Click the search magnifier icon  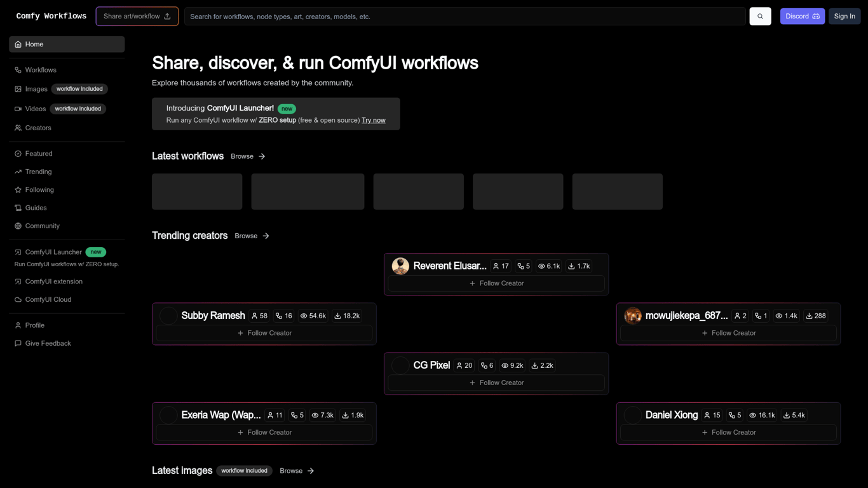click(760, 16)
